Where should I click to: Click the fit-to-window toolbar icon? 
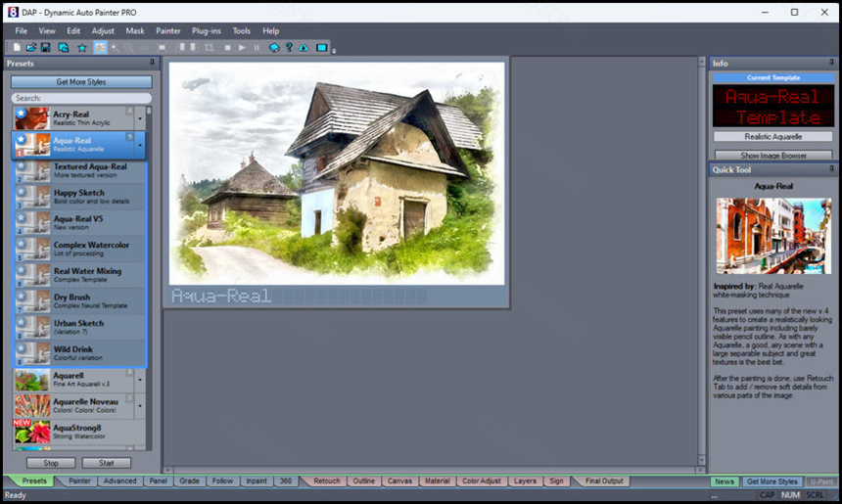tap(162, 48)
